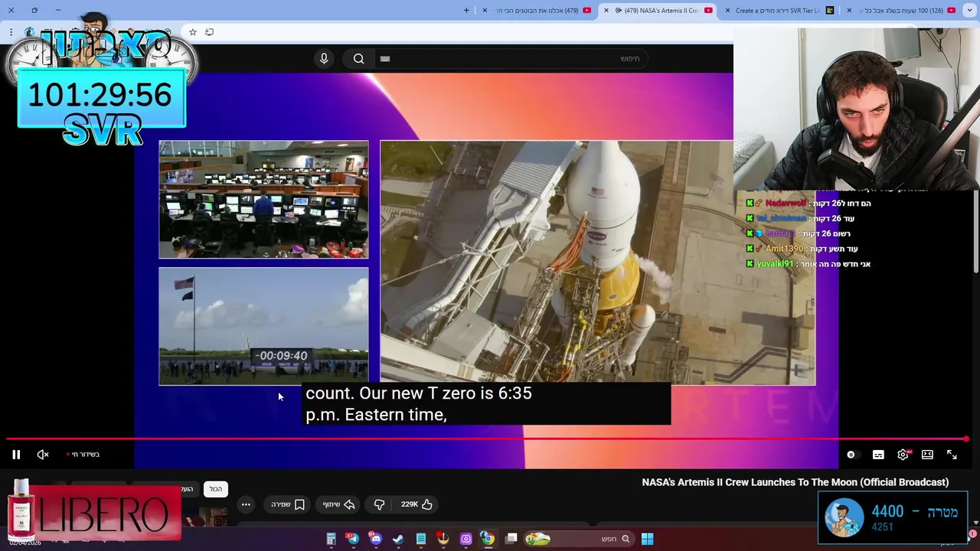980x551 pixels.
Task: Unmute the video with the speaker icon
Action: click(x=43, y=455)
